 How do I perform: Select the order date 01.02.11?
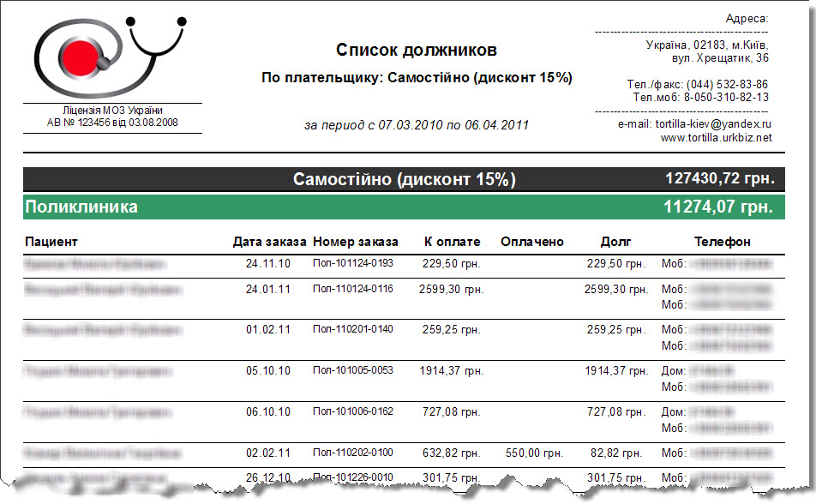pos(268,330)
